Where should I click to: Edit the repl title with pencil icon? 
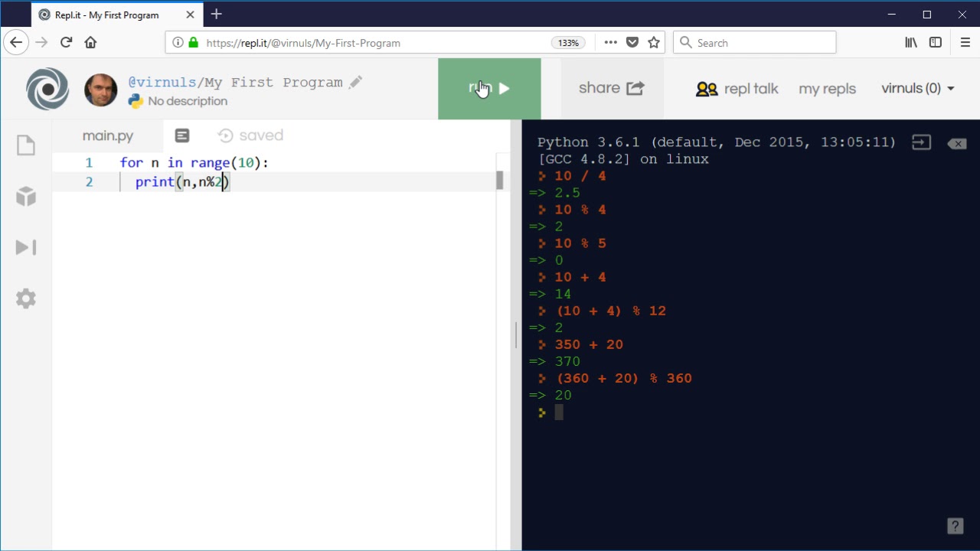tap(355, 82)
